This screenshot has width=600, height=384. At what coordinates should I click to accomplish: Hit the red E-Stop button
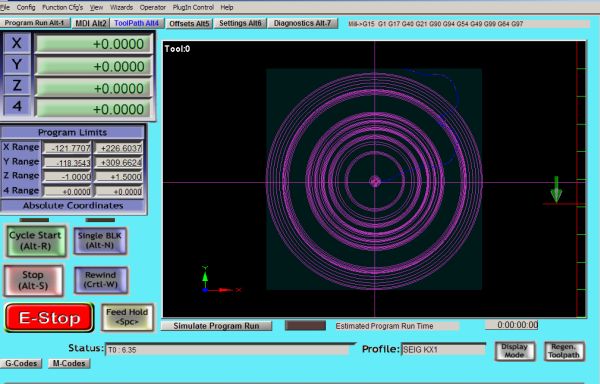click(49, 317)
